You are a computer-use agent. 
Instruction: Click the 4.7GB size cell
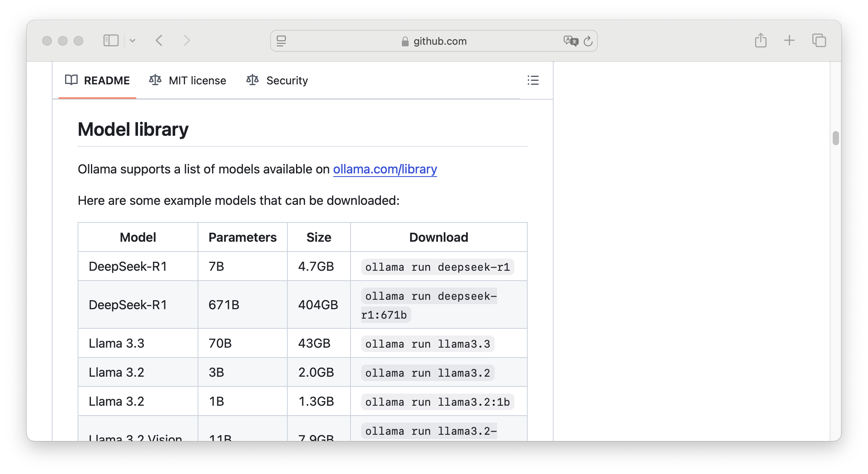(x=319, y=266)
